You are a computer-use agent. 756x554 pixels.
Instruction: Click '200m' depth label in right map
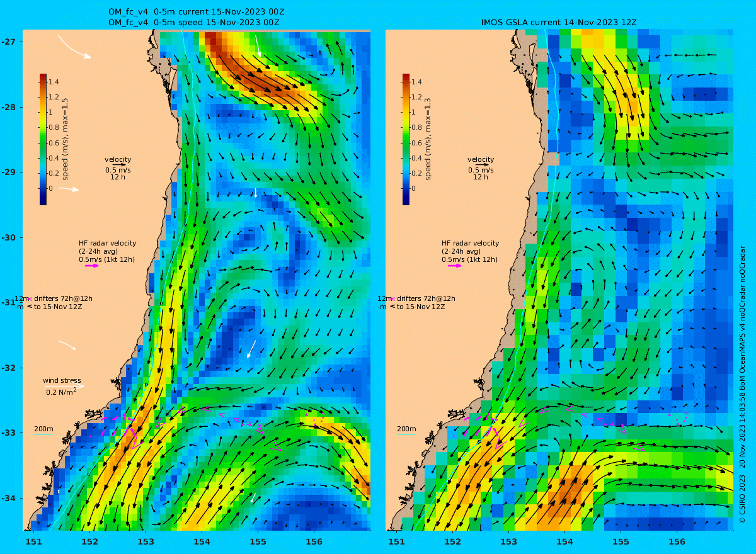coord(406,429)
